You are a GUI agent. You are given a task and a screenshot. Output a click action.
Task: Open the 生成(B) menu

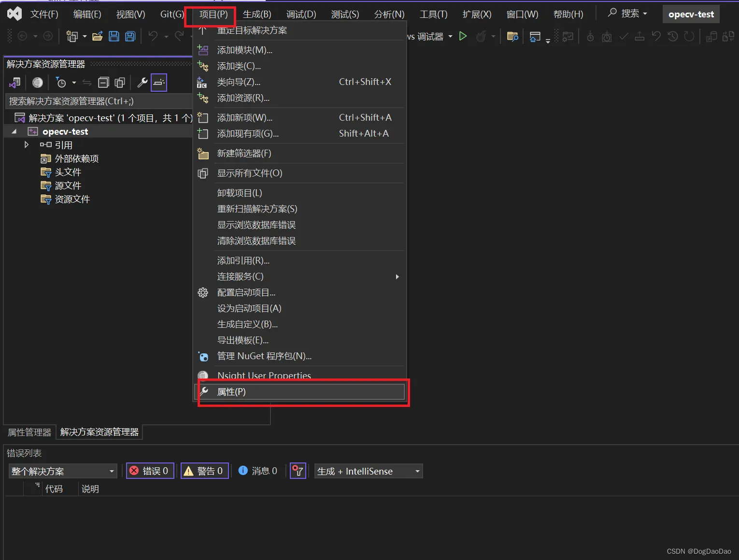coord(257,14)
